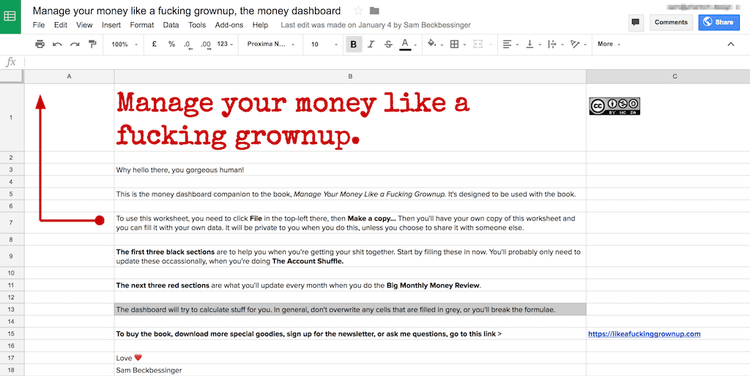
Task: Open the comment history icon
Action: point(636,22)
